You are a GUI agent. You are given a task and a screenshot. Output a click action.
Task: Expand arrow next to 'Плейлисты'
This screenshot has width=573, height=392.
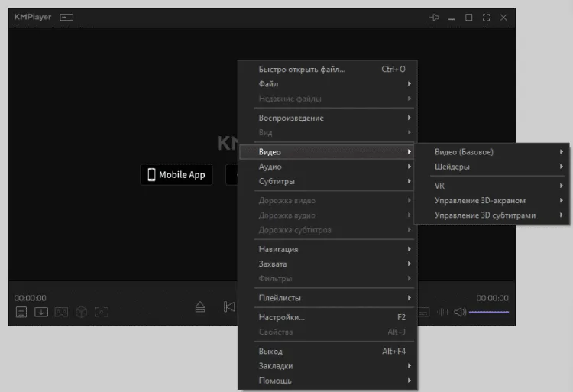click(x=410, y=297)
